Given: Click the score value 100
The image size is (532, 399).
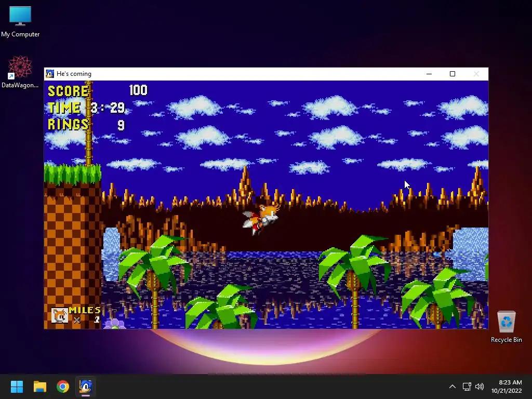Looking at the screenshot, I should pos(138,90).
